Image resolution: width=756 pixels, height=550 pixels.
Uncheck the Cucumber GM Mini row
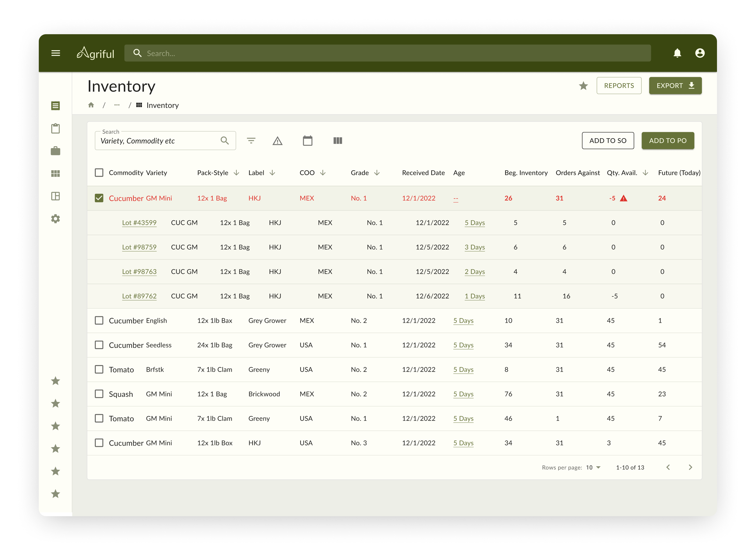[x=99, y=198]
